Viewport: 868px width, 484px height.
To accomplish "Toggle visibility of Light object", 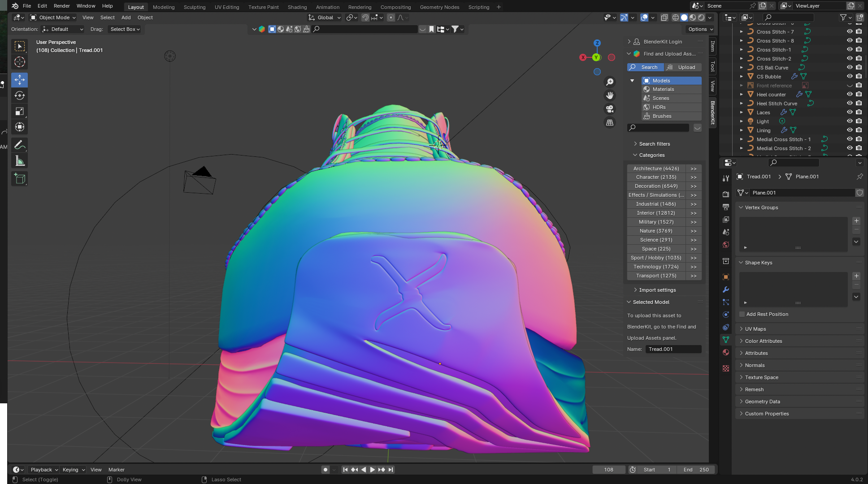I will click(x=849, y=121).
